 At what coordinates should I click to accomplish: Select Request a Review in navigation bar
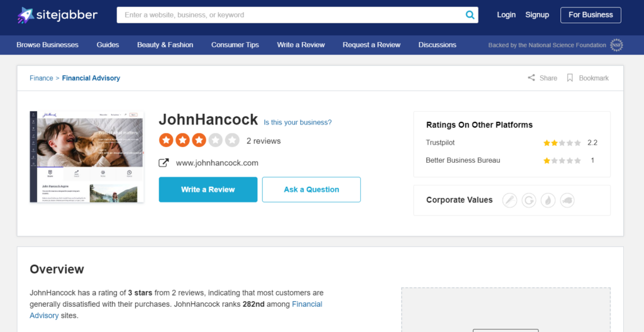[371, 45]
